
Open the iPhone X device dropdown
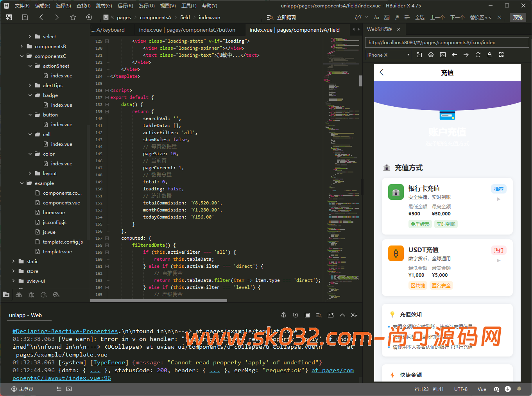[388, 55]
